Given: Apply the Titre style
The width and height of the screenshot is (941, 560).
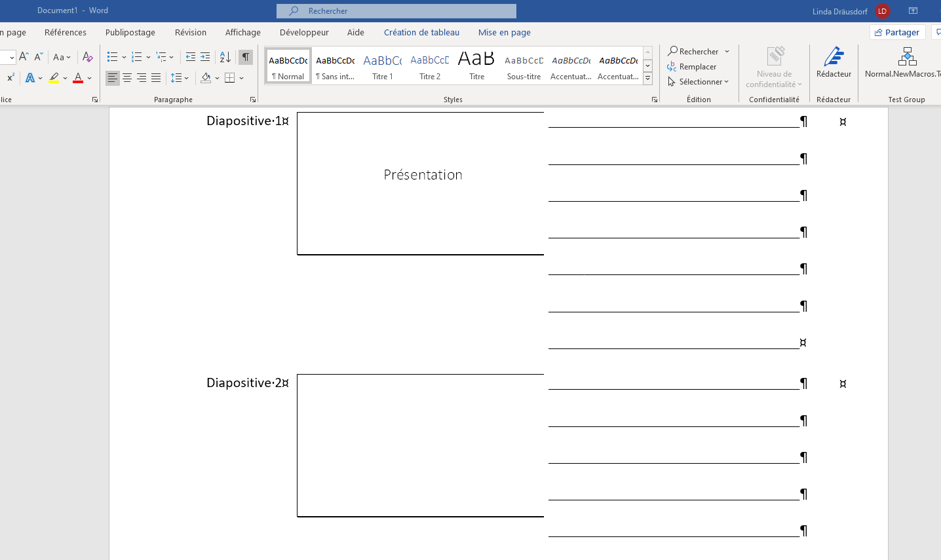Looking at the screenshot, I should (476, 65).
